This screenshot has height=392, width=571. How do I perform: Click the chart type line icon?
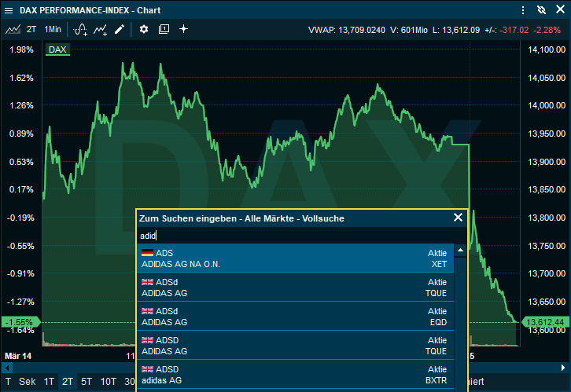point(13,29)
